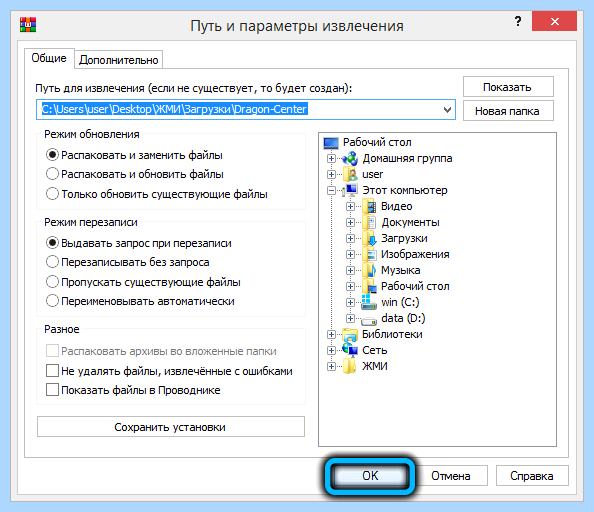Viewport: 594px width, 512px height.
Task: Enable Показать файлы в Проводнике checkbox
Action: click(52, 389)
